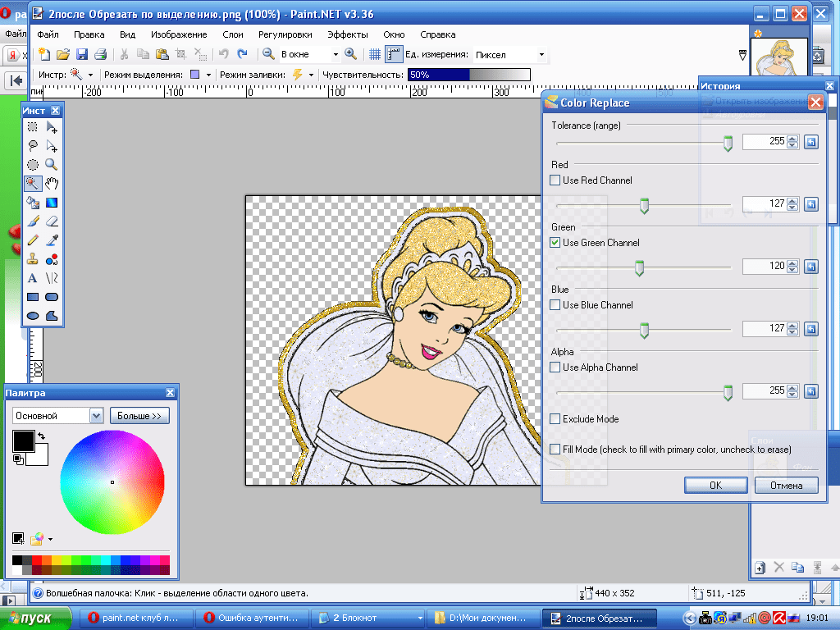This screenshot has width=840, height=630.
Task: Click the Save disk icon in toolbar
Action: (82, 54)
